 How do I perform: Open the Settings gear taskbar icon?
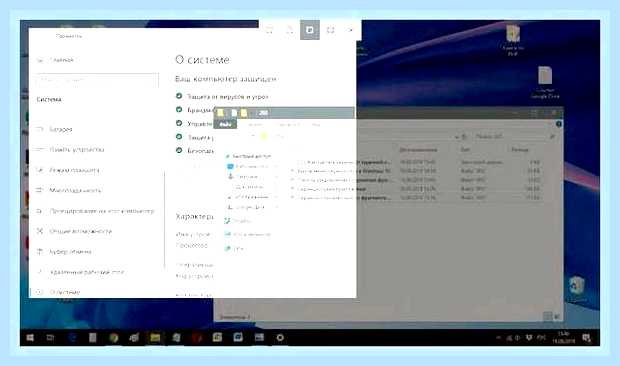[280, 338]
